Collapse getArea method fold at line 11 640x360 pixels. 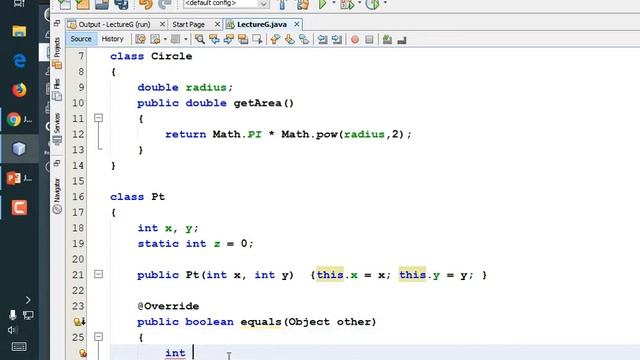click(x=98, y=118)
